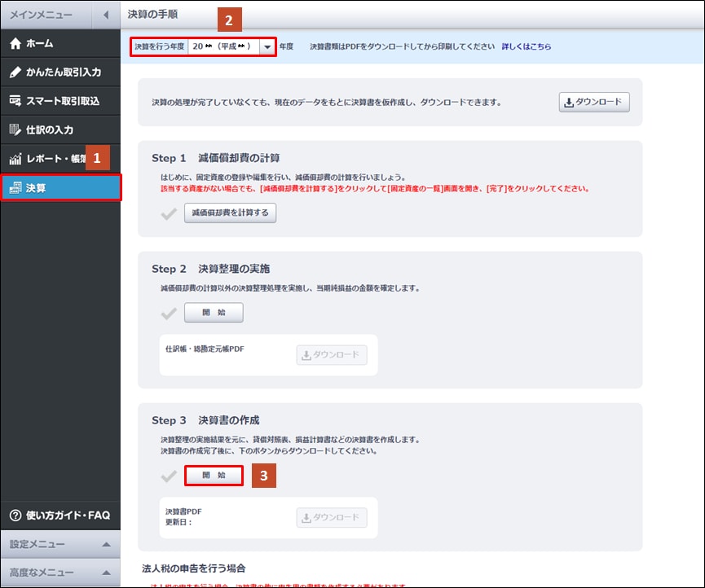The height and width of the screenshot is (588, 705).
Task: Click the 決算 icon in sidebar
Action: click(15, 188)
